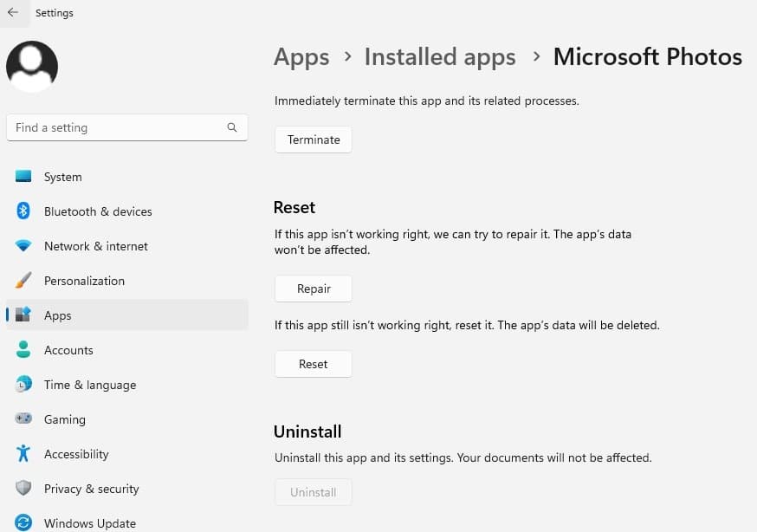Click the back arrow to return

pyautogui.click(x=13, y=12)
